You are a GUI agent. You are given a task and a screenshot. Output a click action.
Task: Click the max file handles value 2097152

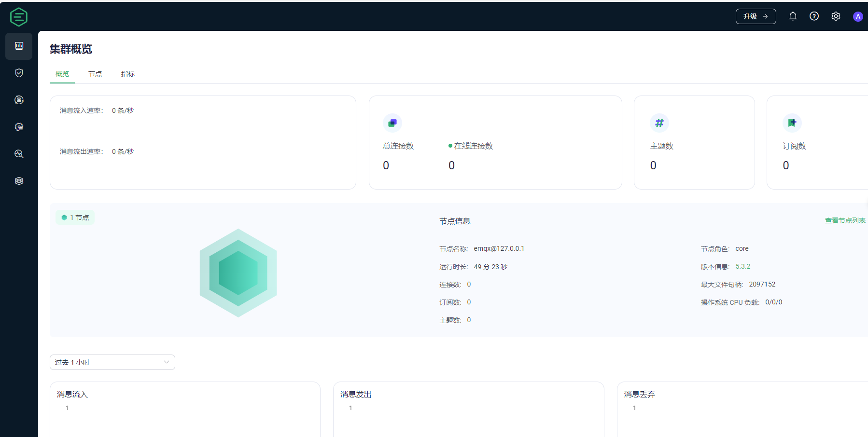tap(762, 284)
